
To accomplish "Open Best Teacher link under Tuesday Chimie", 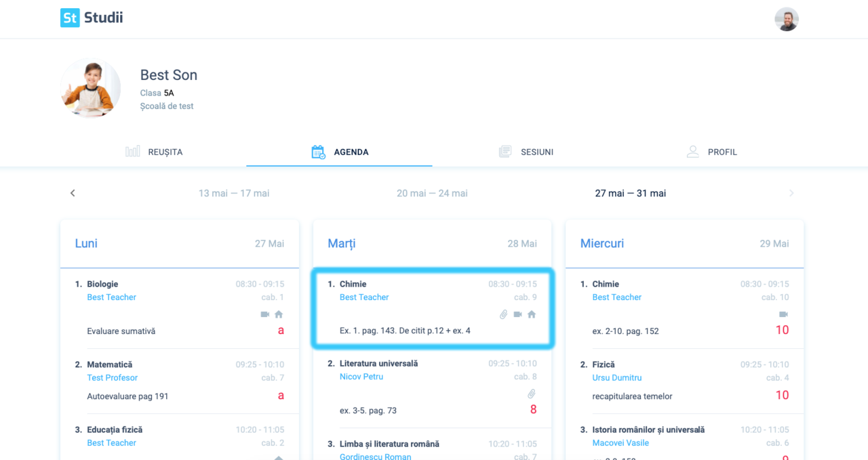I will (364, 297).
